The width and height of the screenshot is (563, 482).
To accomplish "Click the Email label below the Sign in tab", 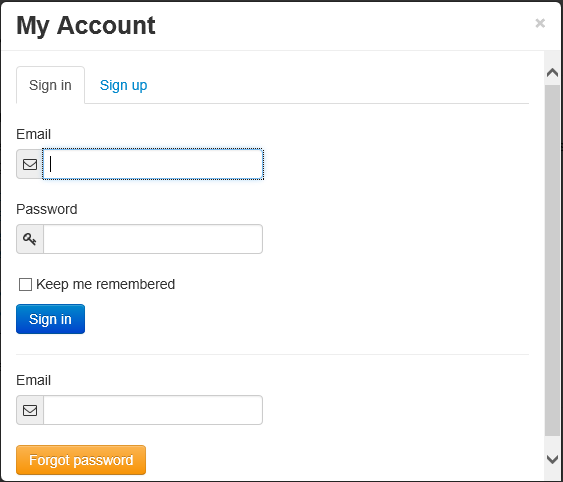I will click(33, 134).
